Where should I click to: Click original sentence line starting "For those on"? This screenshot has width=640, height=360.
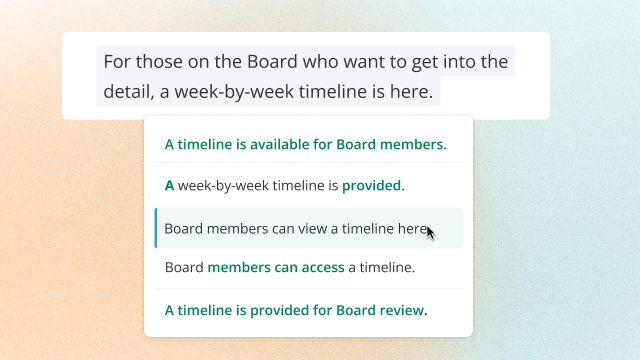[306, 62]
